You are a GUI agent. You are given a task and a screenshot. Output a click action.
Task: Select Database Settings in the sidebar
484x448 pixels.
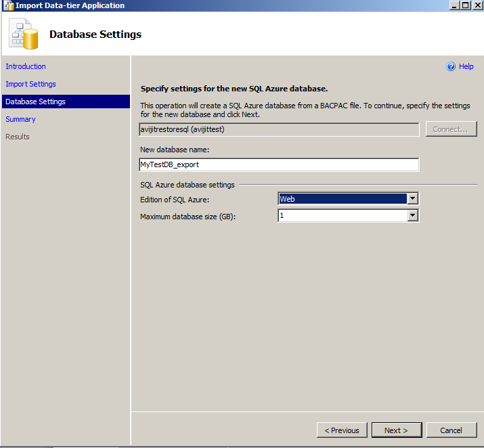[x=36, y=102]
